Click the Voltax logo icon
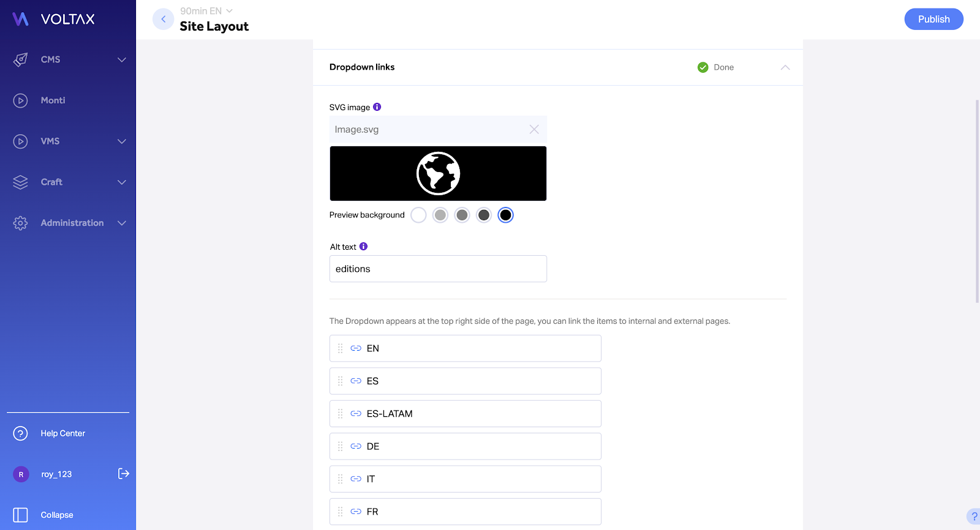Viewport: 980px width, 530px height. coord(21,19)
